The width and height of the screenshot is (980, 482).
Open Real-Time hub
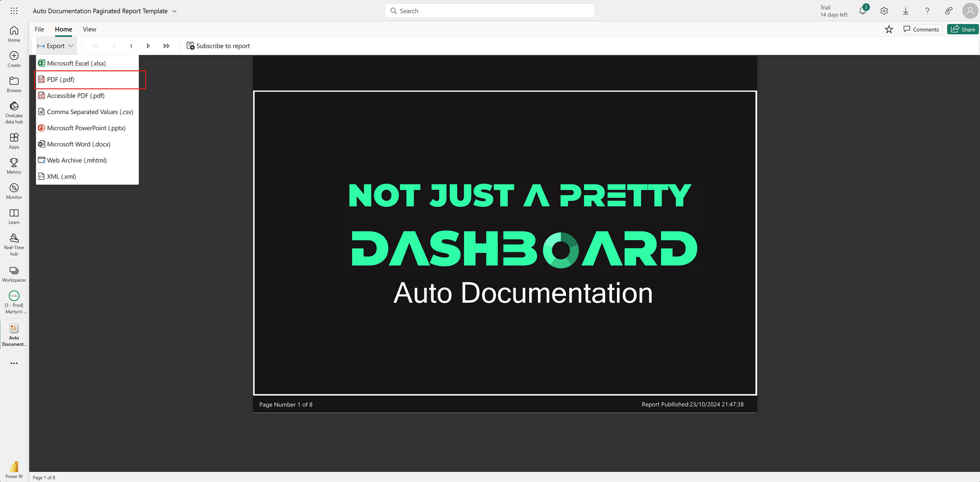[14, 244]
